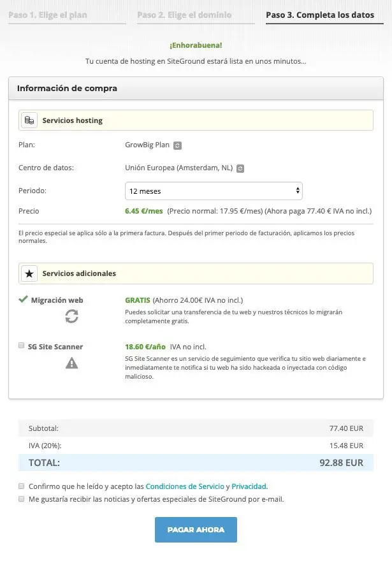Click the 92.88 EUR total amount

point(341,463)
